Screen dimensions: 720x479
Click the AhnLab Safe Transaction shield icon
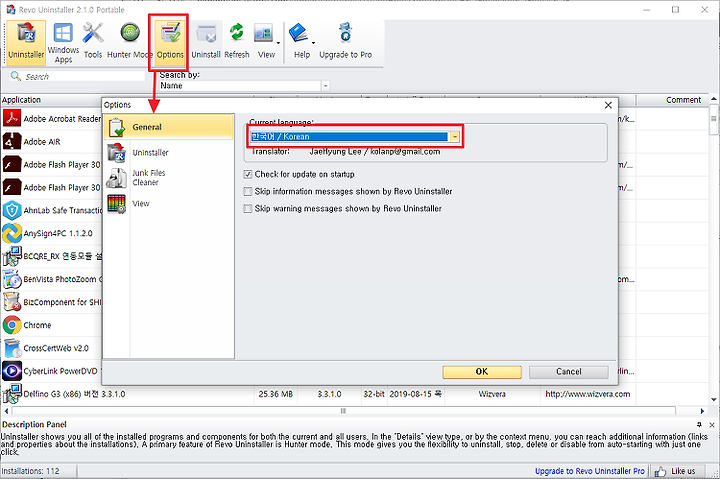coord(12,210)
